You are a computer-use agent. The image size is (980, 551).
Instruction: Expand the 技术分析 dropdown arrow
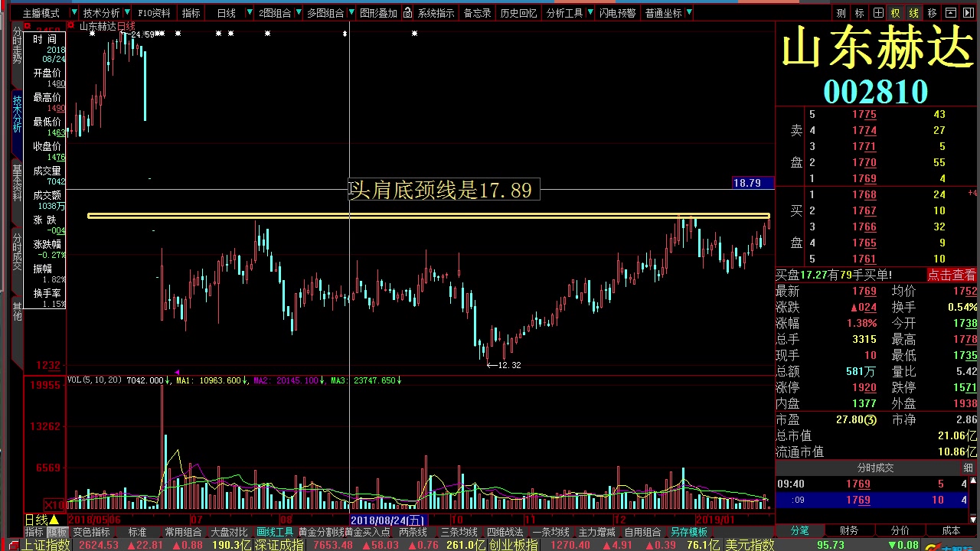point(127,13)
